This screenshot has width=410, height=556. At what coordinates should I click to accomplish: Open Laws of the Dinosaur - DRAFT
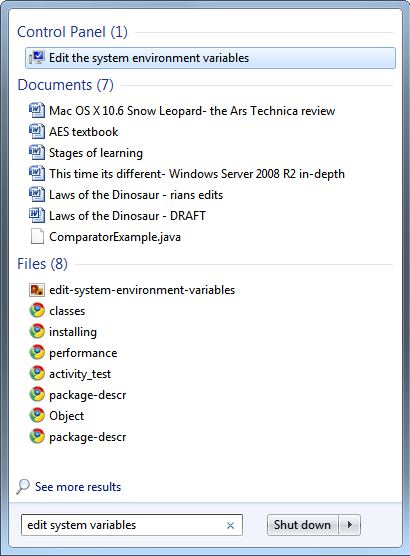click(x=127, y=216)
